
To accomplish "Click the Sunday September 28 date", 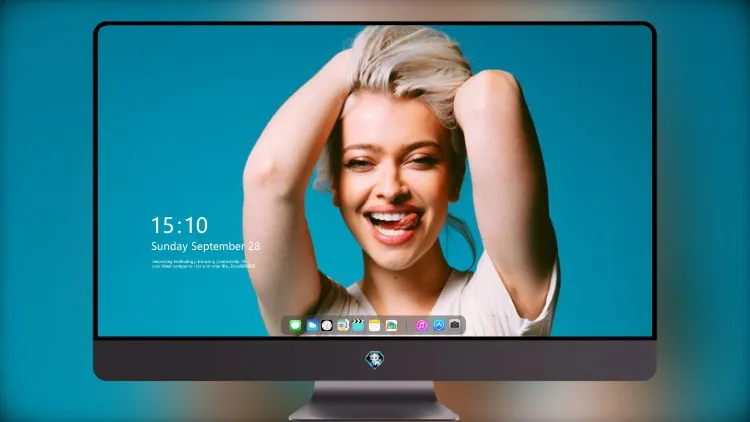I will [x=206, y=246].
